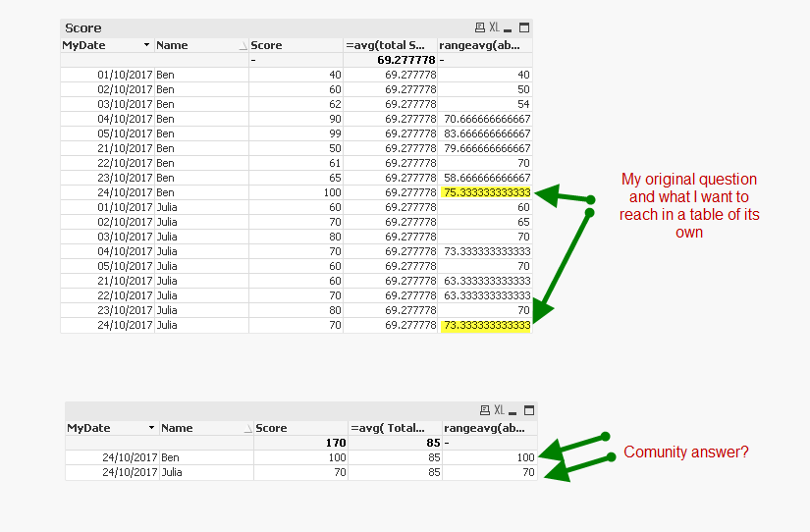Click the rangeavg(ab... header in lower table
810x532 pixels.
point(490,428)
